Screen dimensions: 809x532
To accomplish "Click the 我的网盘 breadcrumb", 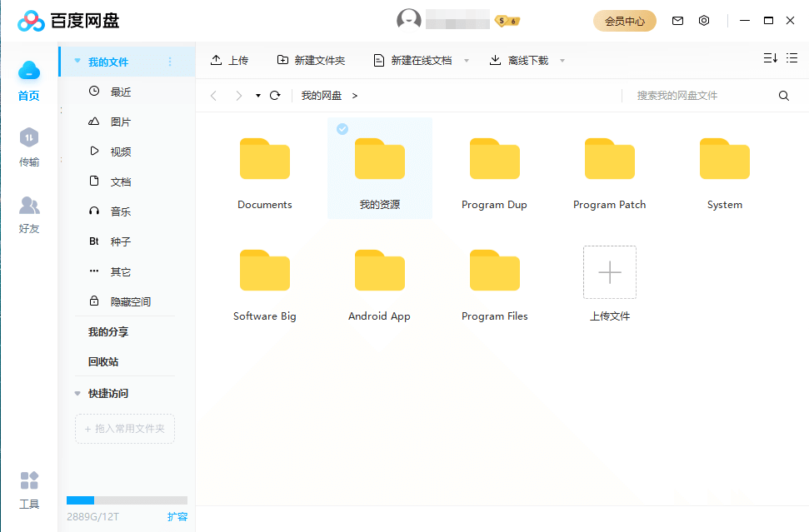I will 322,96.
